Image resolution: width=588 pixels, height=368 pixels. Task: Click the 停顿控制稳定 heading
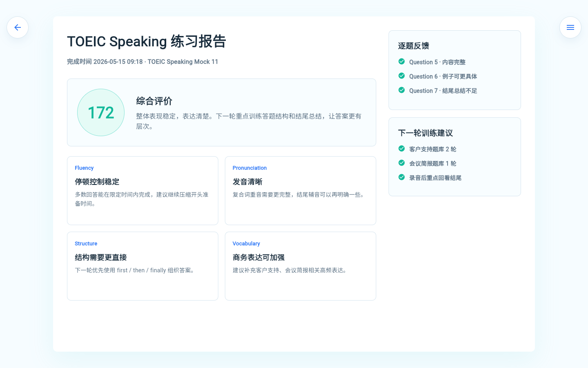click(97, 182)
